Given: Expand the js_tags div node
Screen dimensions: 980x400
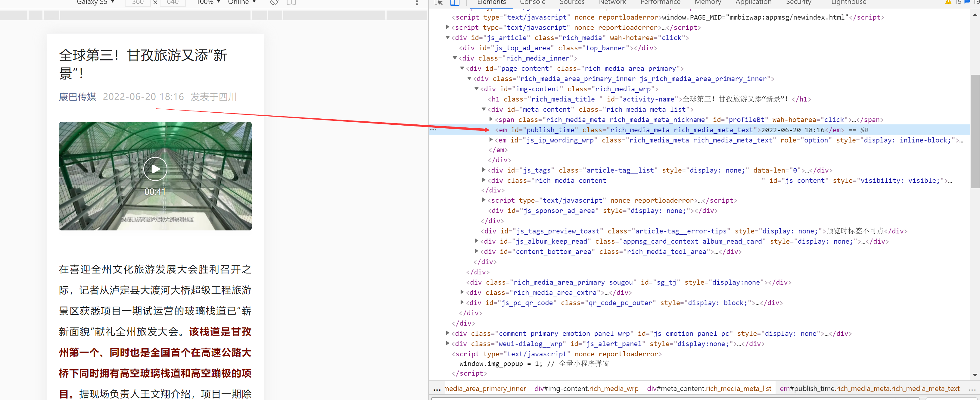Looking at the screenshot, I should [484, 170].
